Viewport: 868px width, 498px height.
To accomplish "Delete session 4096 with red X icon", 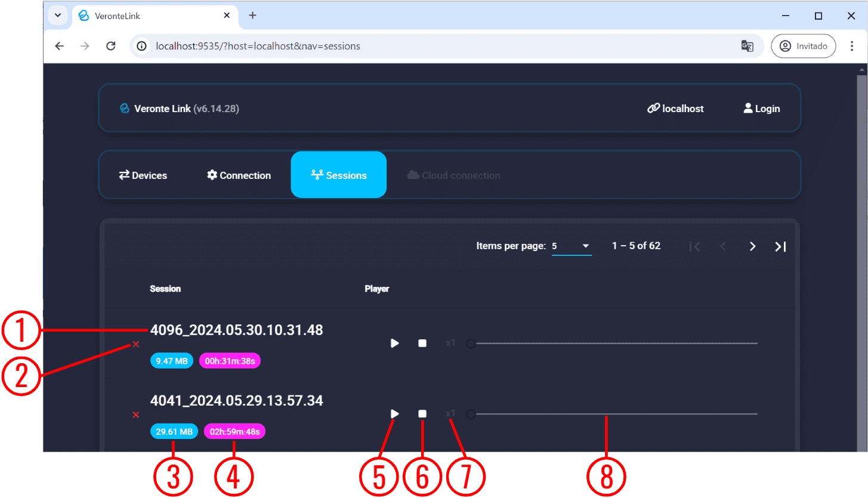I will [136, 344].
